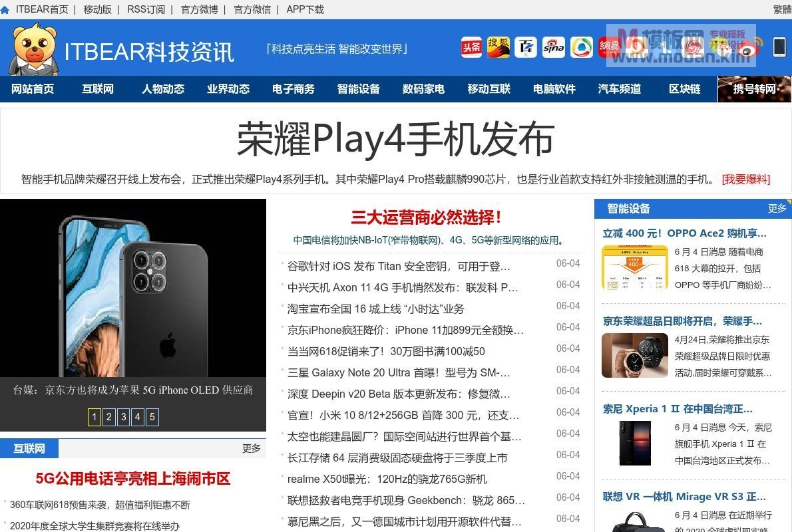Open the 智能设备 navigation tab

(x=358, y=89)
